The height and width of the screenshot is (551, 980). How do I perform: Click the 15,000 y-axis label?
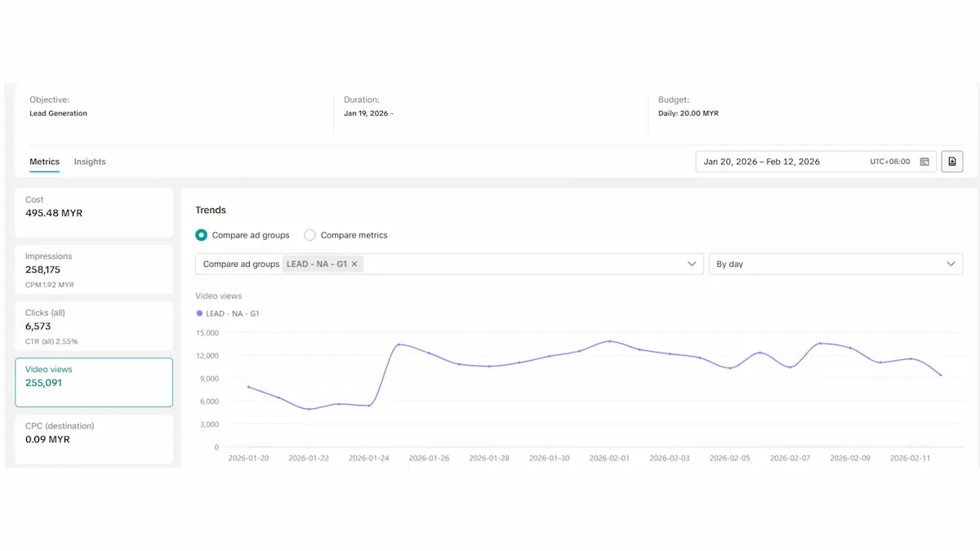pyautogui.click(x=207, y=333)
